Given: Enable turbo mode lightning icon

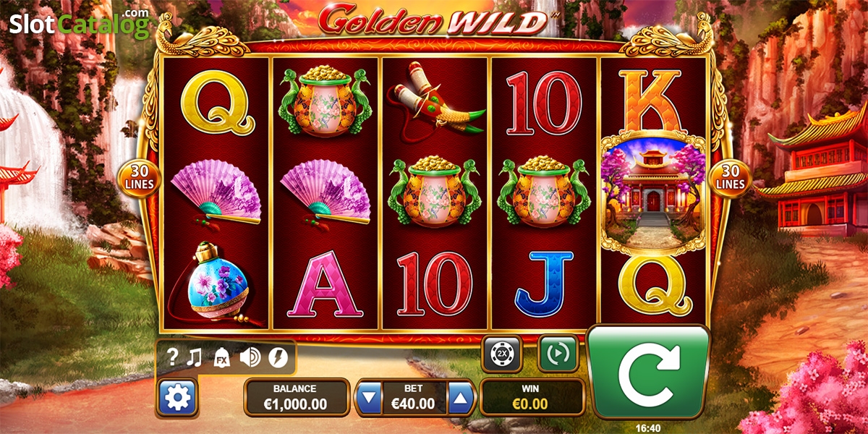Looking at the screenshot, I should click(x=277, y=357).
